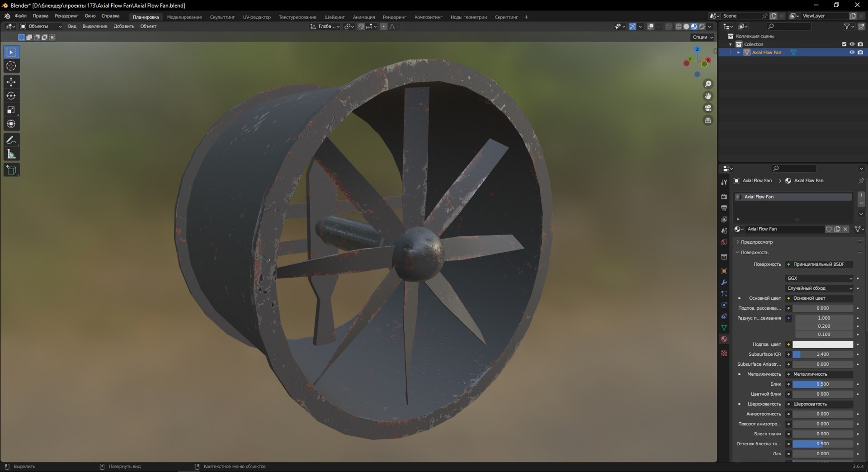868x472 pixels.
Task: Open the Глоба... transform orientation dropdown
Action: 325,27
